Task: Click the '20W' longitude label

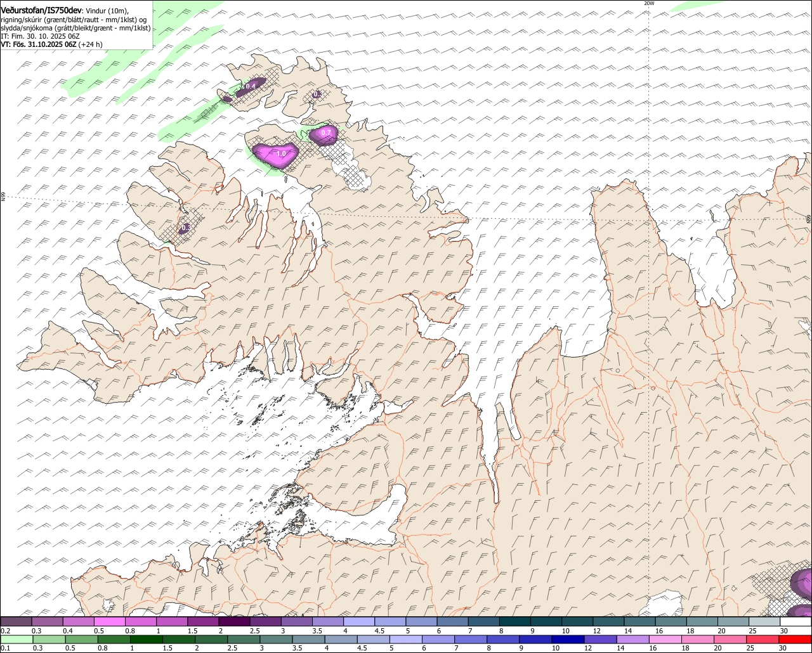Action: coord(648,3)
